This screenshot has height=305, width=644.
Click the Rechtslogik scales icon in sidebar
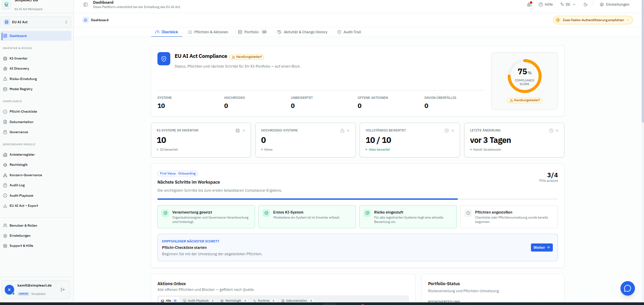pyautogui.click(x=5, y=165)
